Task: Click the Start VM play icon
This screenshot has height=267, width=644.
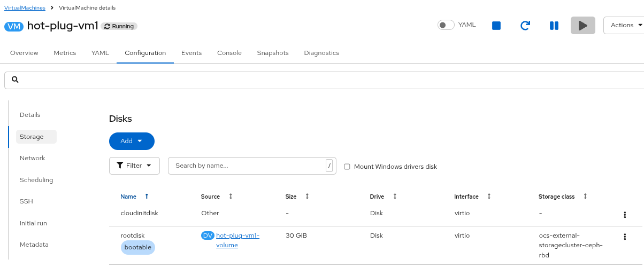Action: click(582, 26)
